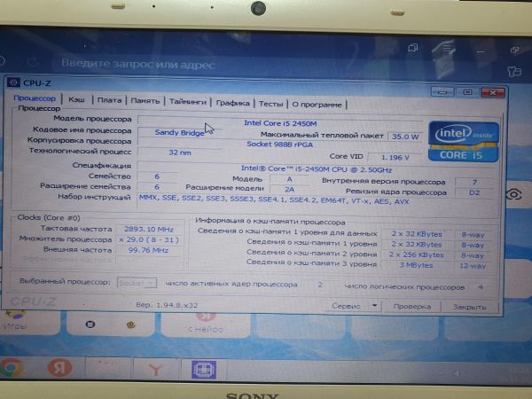Click the Проверка button
532x399 pixels.
click(412, 307)
